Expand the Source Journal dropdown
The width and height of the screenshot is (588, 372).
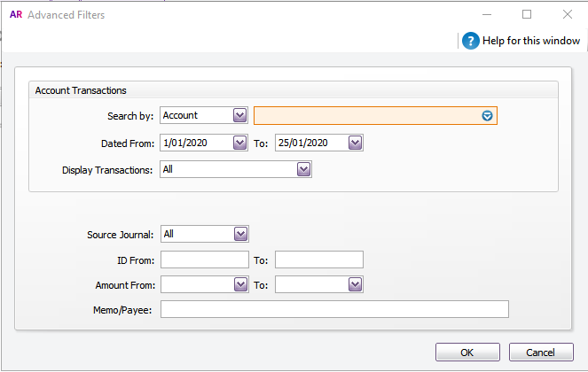click(240, 234)
